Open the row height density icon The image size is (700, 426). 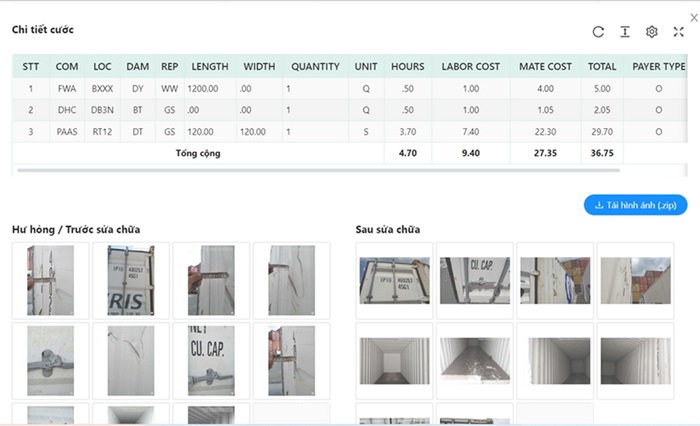point(625,32)
